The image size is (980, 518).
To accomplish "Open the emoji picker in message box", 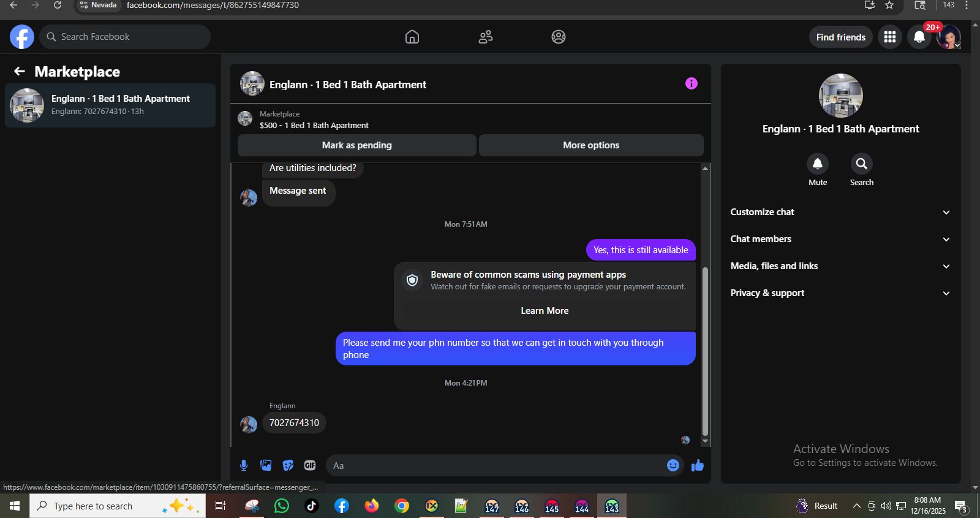I will [673, 465].
